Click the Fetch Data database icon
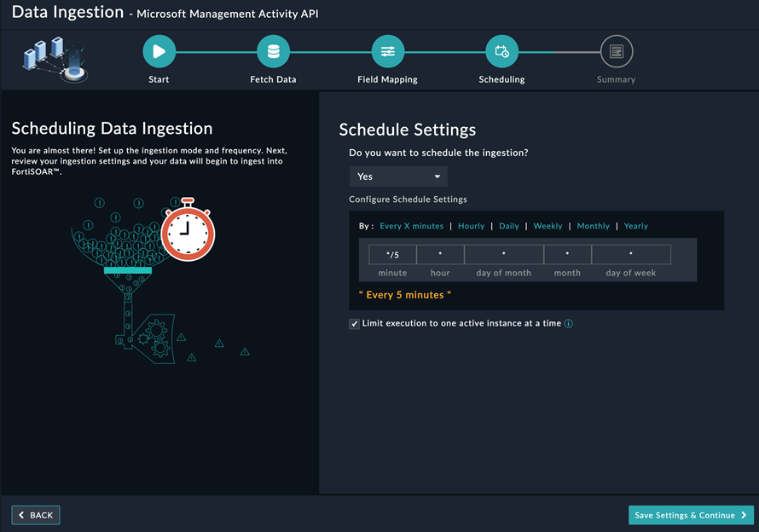759x532 pixels. point(273,51)
